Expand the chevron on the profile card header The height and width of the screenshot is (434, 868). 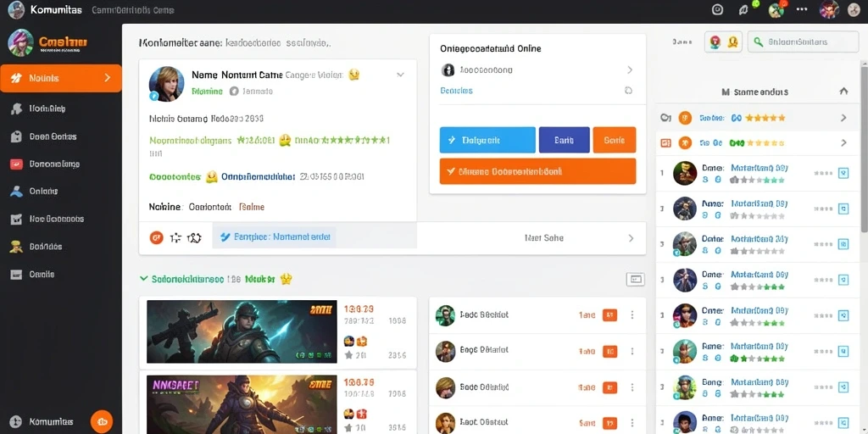(400, 75)
